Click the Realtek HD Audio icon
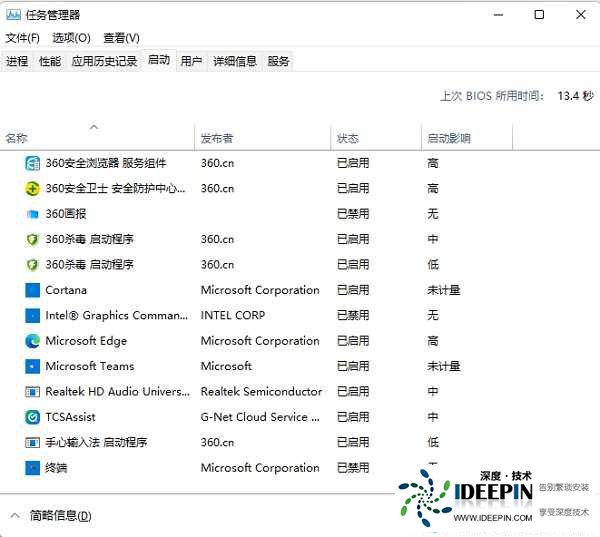The width and height of the screenshot is (600, 537). [x=32, y=392]
